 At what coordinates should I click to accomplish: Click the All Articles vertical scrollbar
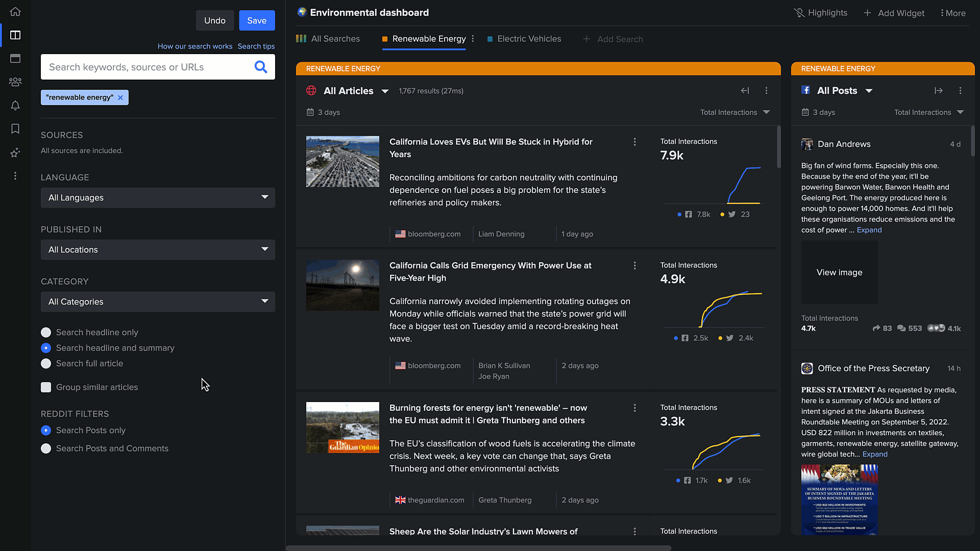pyautogui.click(x=778, y=147)
